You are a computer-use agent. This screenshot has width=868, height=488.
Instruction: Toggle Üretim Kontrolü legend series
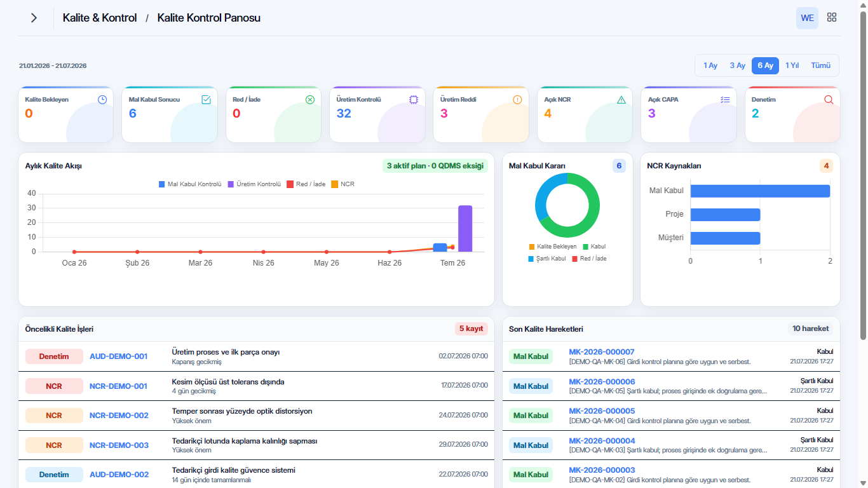tap(254, 184)
